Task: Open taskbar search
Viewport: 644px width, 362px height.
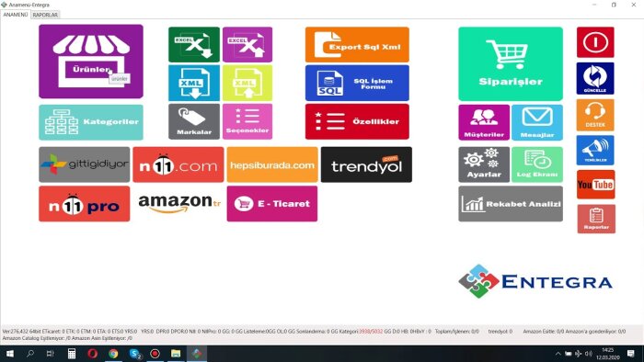Action: 30,354
